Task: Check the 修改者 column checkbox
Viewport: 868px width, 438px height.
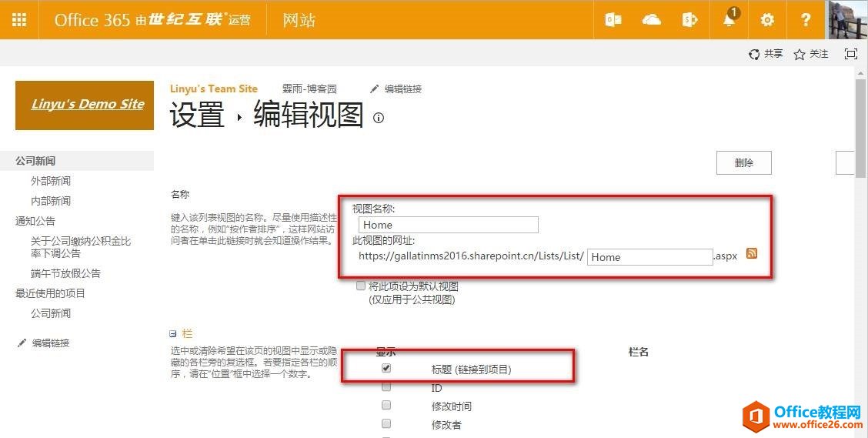Action: pyautogui.click(x=386, y=423)
